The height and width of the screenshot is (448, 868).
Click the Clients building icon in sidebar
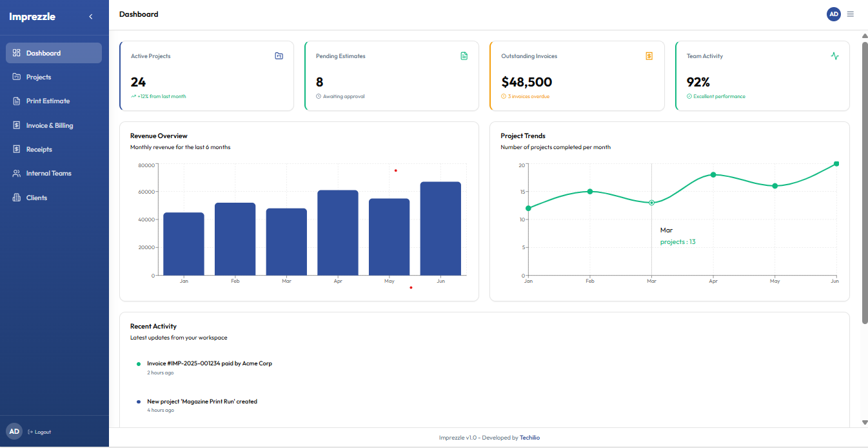[17, 198]
